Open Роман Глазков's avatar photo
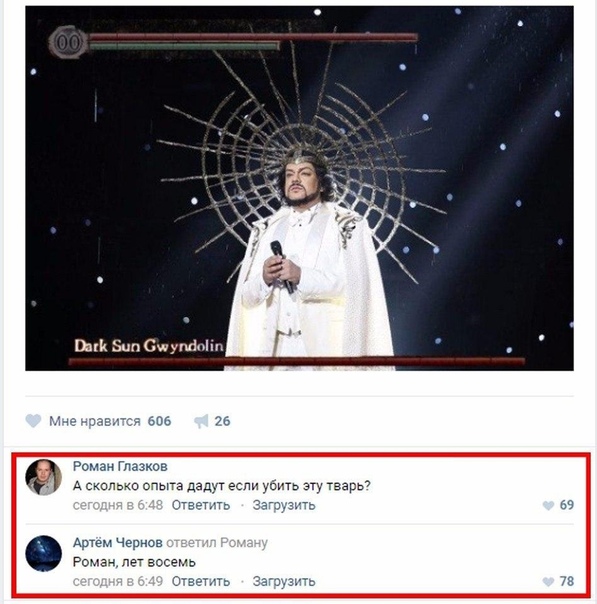 pyautogui.click(x=44, y=477)
